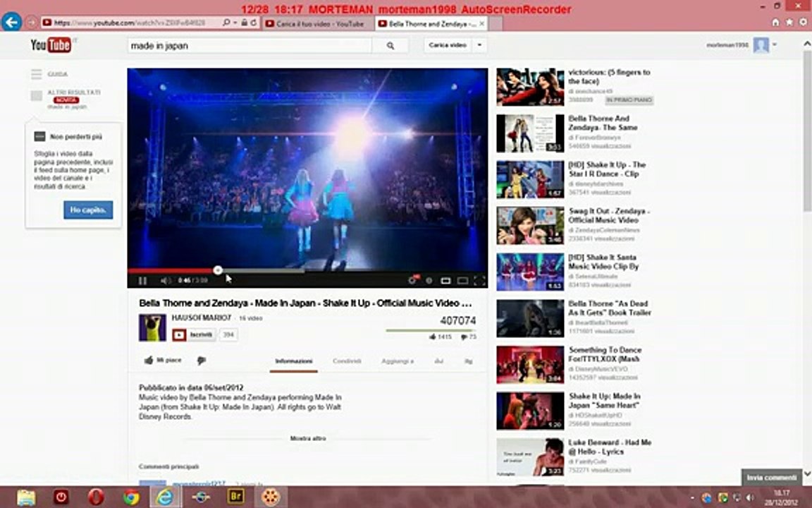Image resolution: width=812 pixels, height=508 pixels.
Task: Click the YouTube address bar URL
Action: tap(130, 23)
